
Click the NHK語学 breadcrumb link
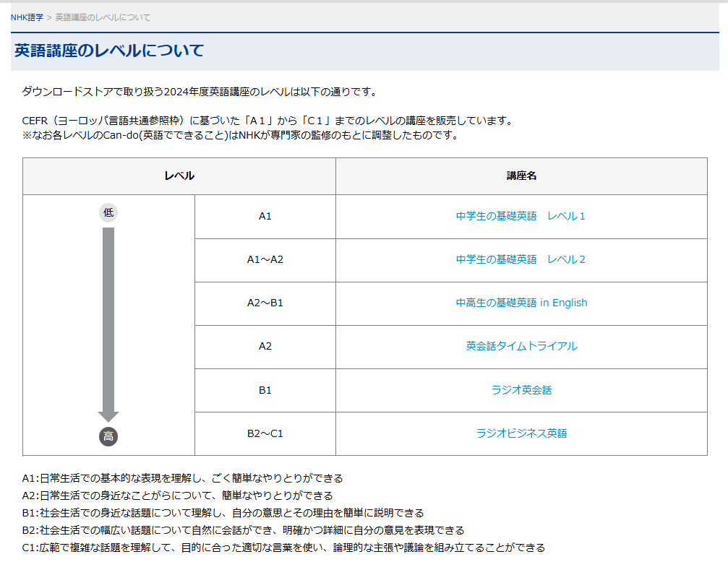pyautogui.click(x=27, y=17)
